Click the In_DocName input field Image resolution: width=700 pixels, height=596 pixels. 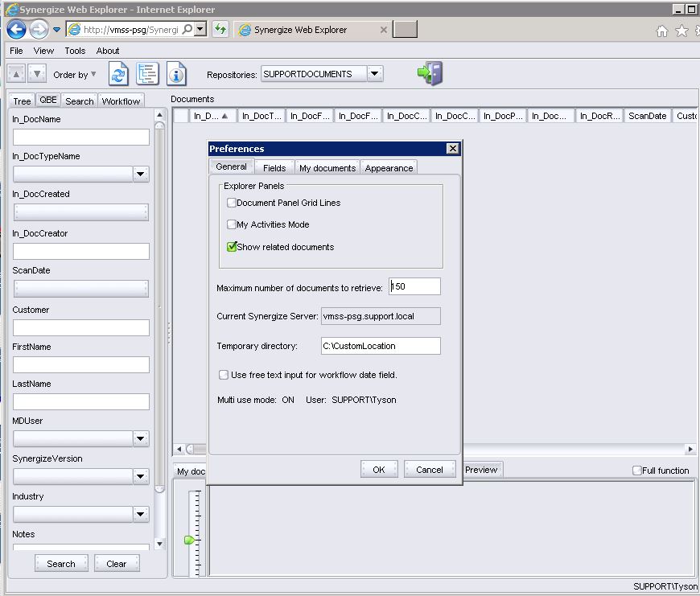[80, 137]
